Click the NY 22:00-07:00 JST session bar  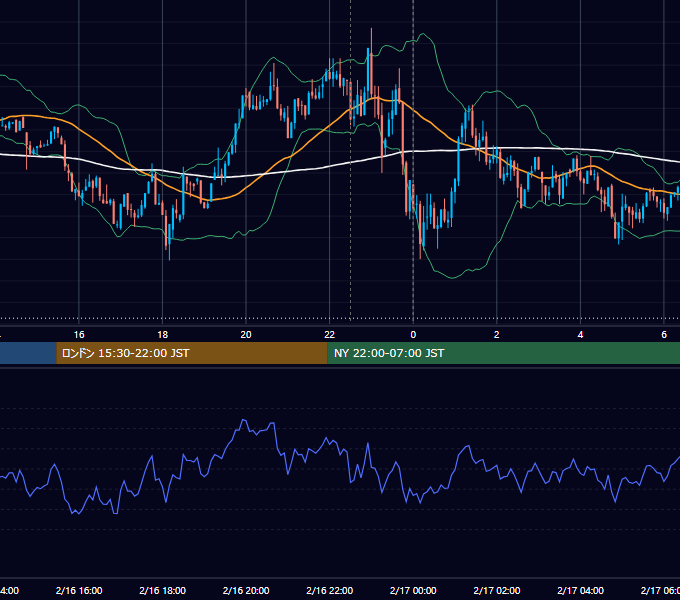[503, 353]
